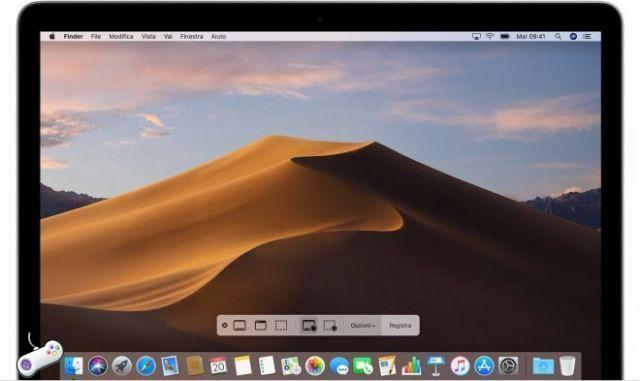The height and width of the screenshot is (381, 640).
Task: Open iTunes music icon in Dock
Action: (x=460, y=366)
